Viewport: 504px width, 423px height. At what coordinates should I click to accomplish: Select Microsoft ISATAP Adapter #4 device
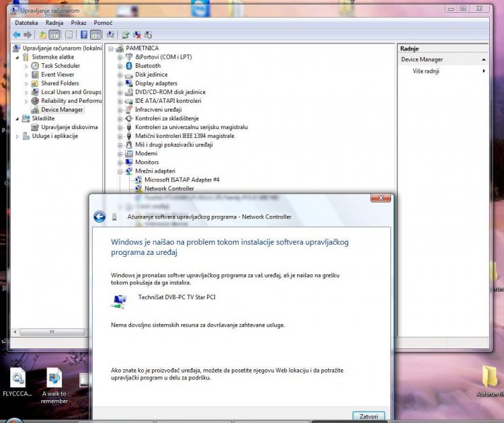182,180
